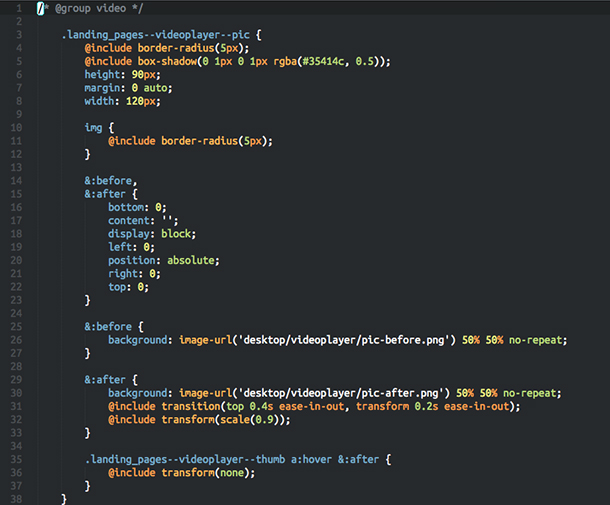Image resolution: width=610 pixels, height=505 pixels.
Task: Click the 'bottom' property
Action: (x=126, y=207)
